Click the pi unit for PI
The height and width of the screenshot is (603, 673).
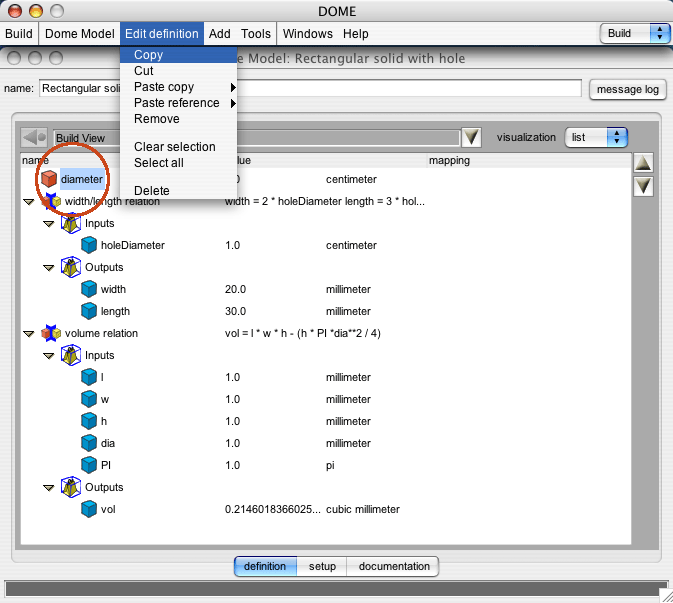click(330, 465)
